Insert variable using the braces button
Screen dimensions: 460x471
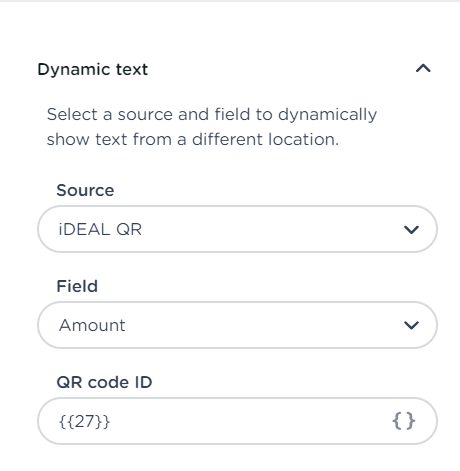[x=404, y=421]
